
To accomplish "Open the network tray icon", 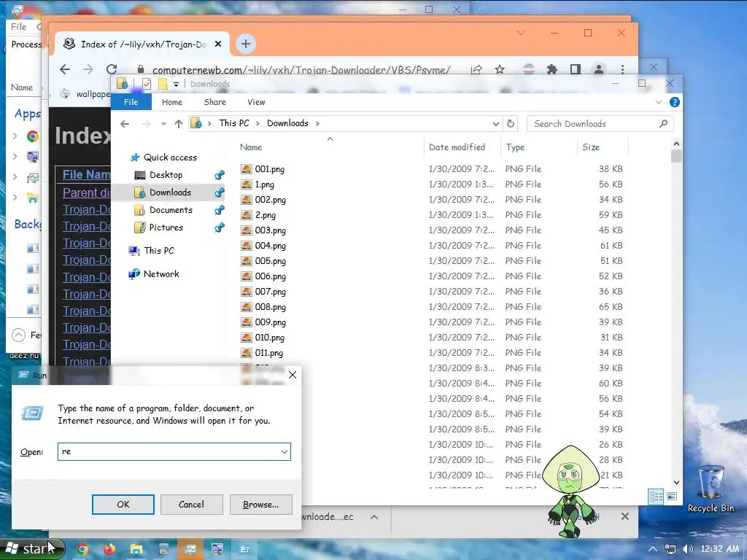I will coord(670,549).
